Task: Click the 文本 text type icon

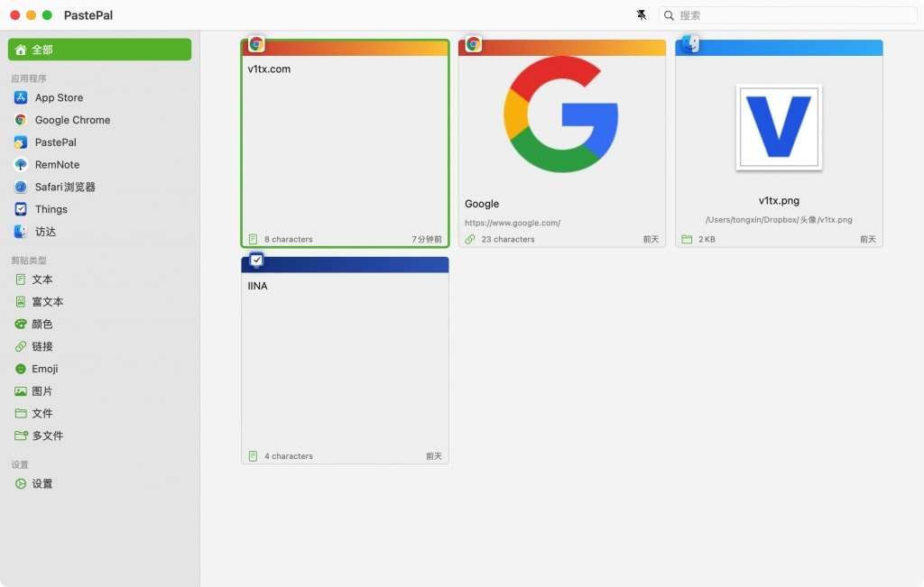Action: (21, 280)
